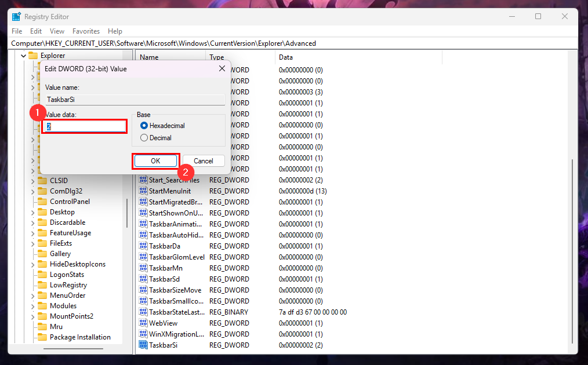588x365 pixels.
Task: Collapse the Explorer tree node
Action: coord(23,55)
